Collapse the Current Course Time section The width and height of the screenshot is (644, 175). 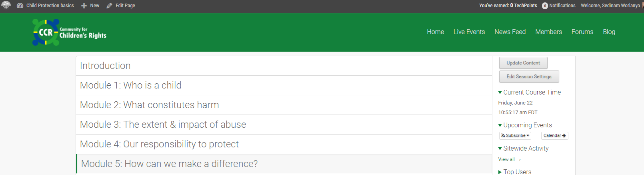coord(500,93)
